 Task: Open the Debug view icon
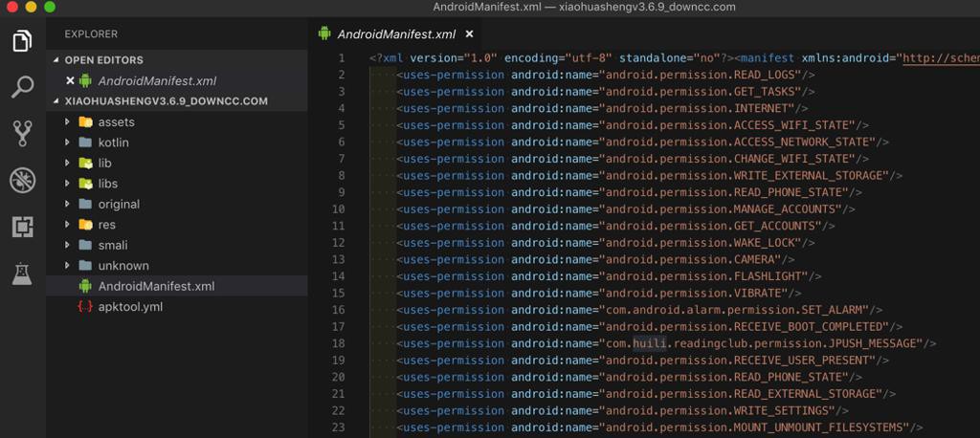pyautogui.click(x=23, y=181)
